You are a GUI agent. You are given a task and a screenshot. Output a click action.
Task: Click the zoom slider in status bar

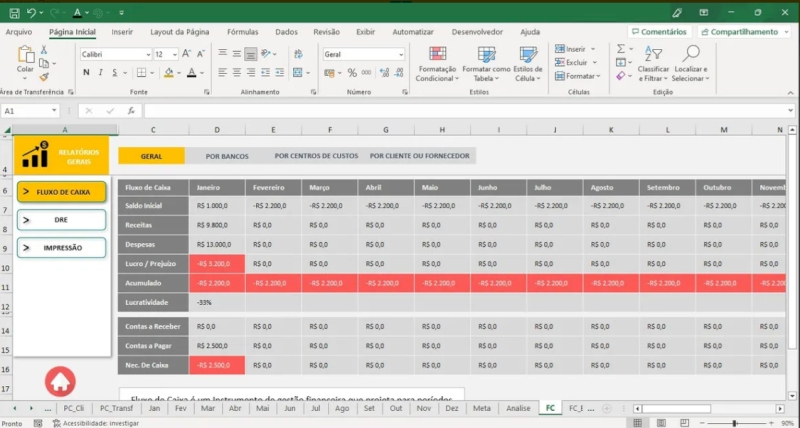735,423
